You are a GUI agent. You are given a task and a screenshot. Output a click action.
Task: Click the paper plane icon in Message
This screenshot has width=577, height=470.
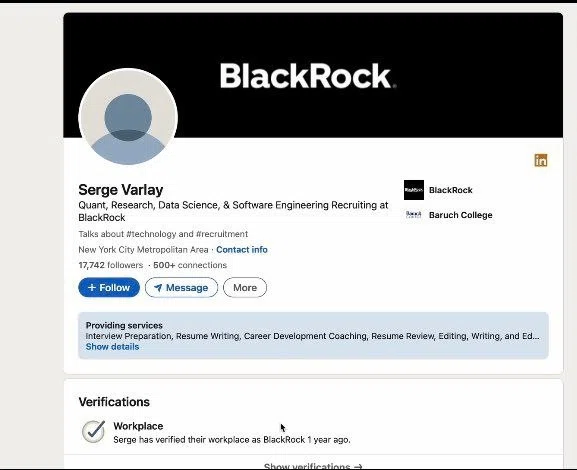(x=158, y=288)
